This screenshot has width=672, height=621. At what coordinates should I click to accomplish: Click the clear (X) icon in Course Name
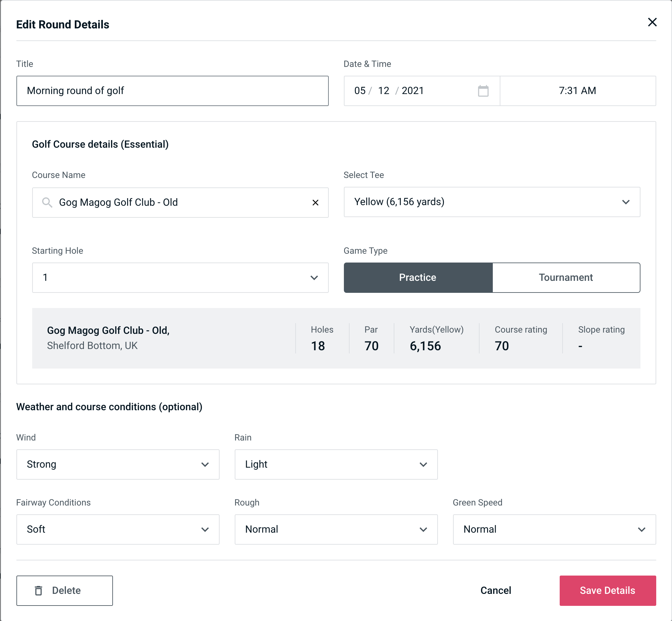[315, 202]
